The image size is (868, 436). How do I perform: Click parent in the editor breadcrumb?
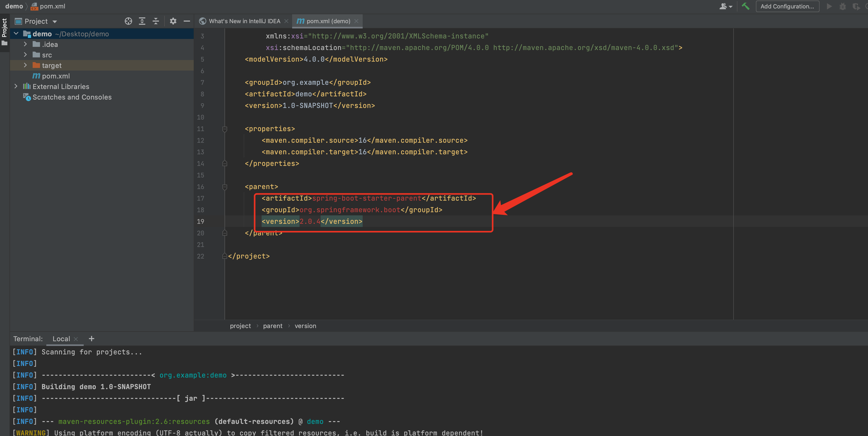(x=273, y=326)
